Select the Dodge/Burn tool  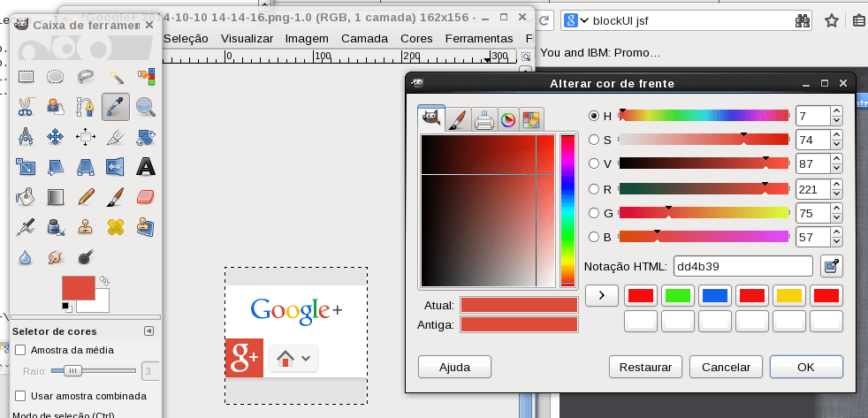point(85,256)
